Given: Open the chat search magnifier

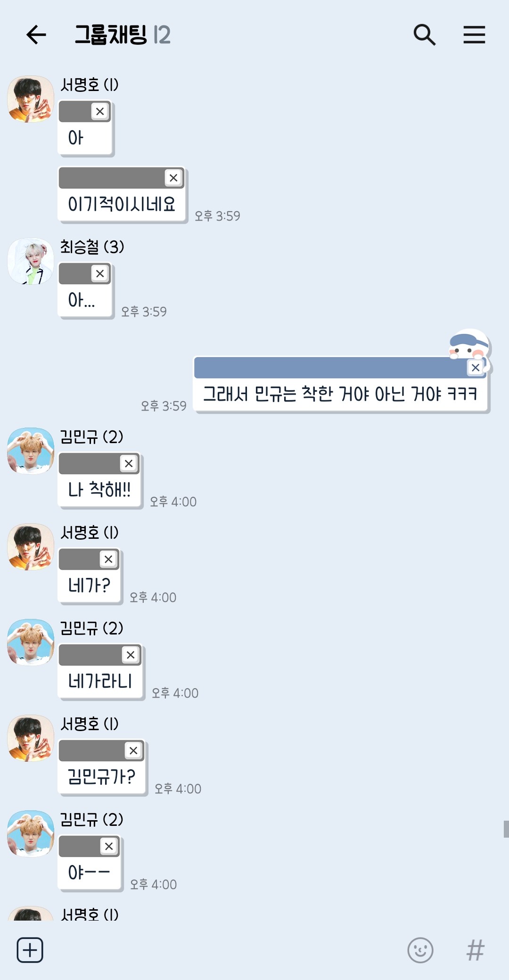Looking at the screenshot, I should [424, 35].
